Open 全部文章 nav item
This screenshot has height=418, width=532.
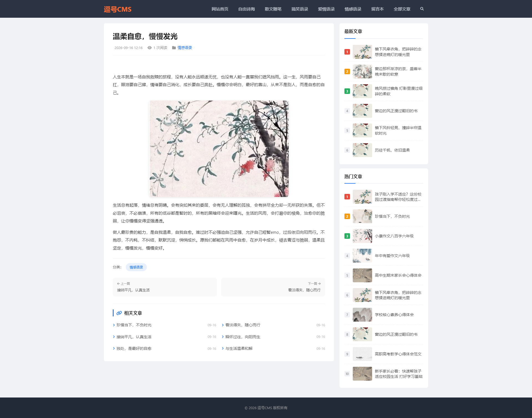coord(402,9)
